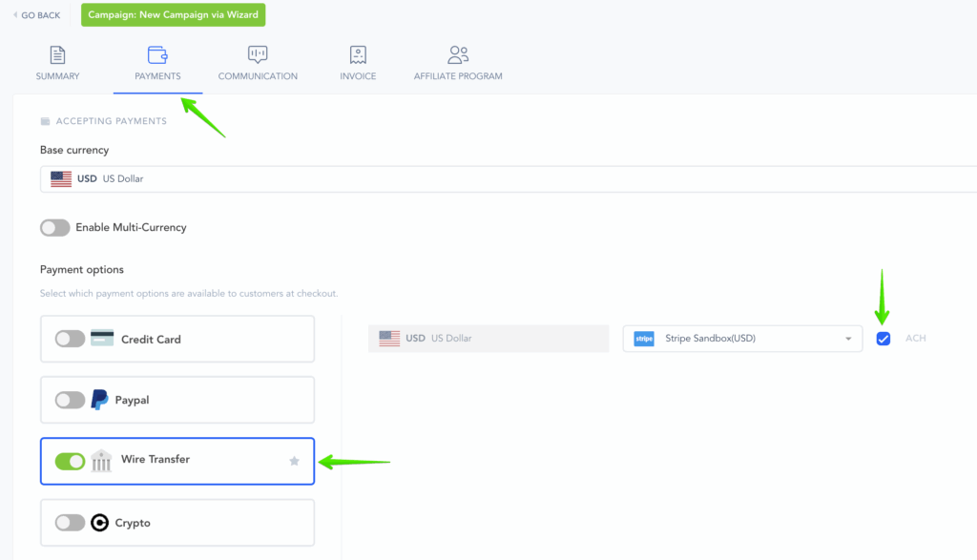977x560 pixels.
Task: Click the US flag in Base currency field
Action: tap(61, 178)
